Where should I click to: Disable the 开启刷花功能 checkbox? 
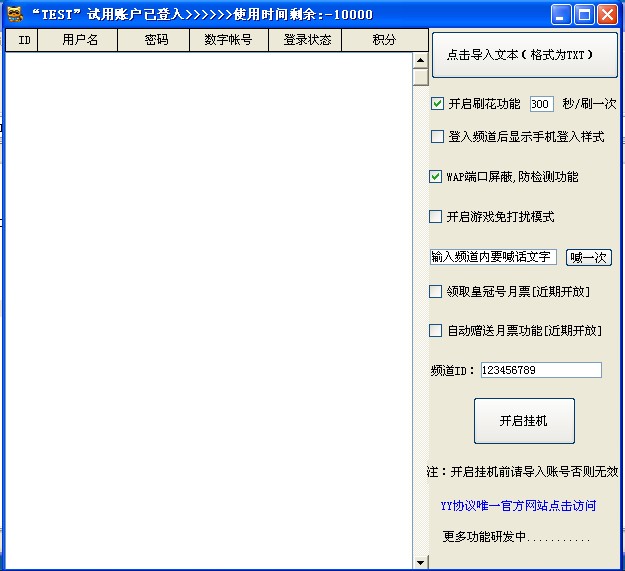point(437,104)
